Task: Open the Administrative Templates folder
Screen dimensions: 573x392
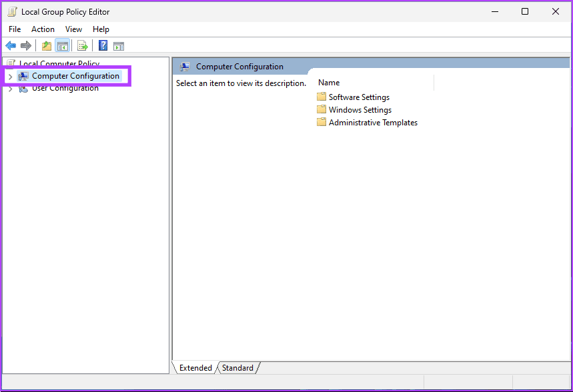Action: [372, 122]
